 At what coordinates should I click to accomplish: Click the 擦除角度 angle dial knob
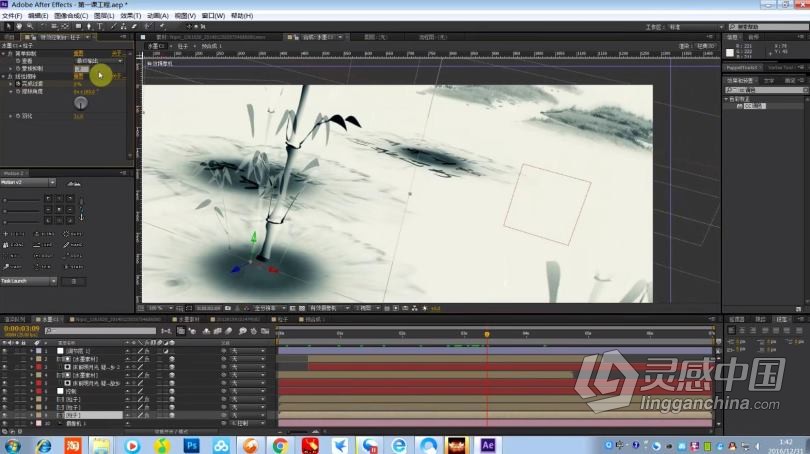pos(81,103)
